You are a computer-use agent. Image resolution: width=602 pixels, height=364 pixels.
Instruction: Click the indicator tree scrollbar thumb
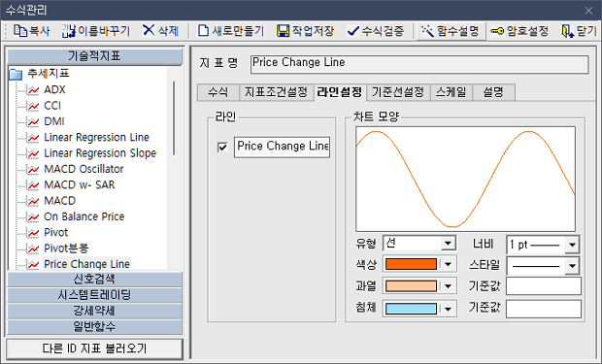pos(174,117)
